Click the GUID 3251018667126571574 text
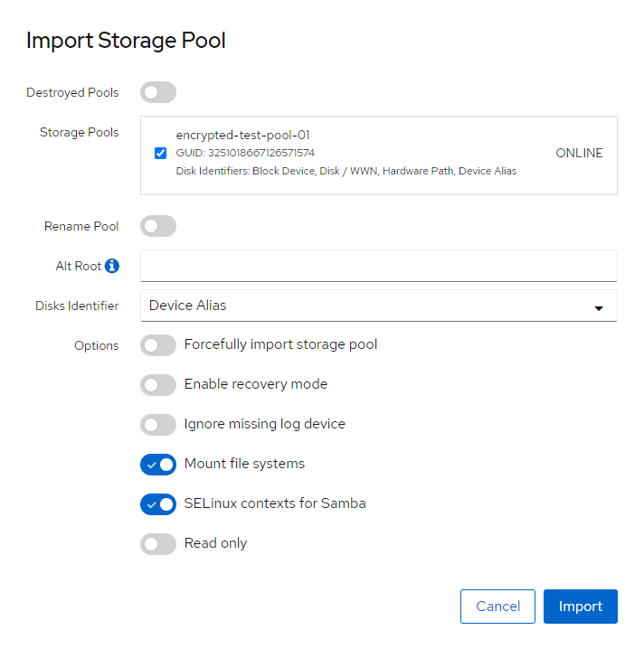644x649 pixels. pyautogui.click(x=245, y=153)
